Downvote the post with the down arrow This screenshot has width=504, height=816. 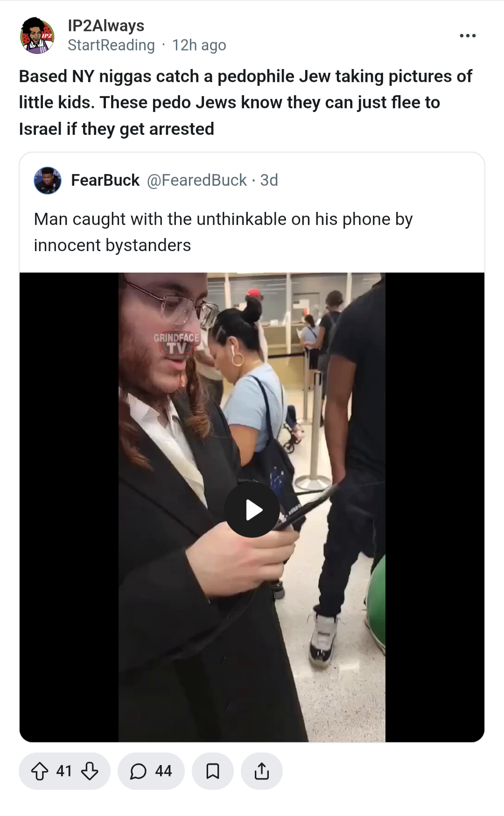point(90,771)
